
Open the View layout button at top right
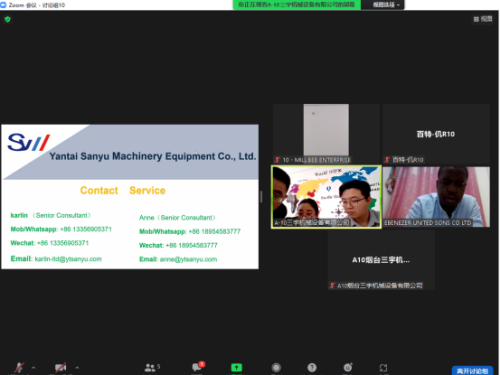click(483, 19)
